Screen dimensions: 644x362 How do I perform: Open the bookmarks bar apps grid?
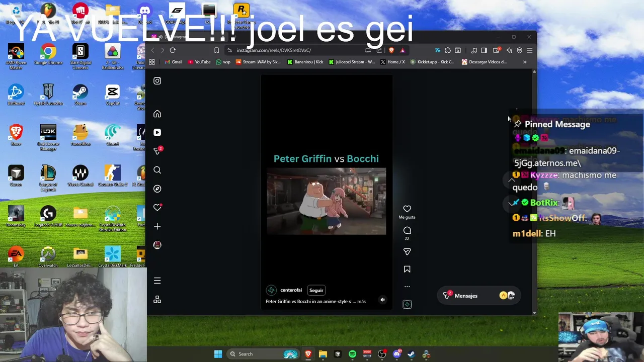click(x=152, y=62)
